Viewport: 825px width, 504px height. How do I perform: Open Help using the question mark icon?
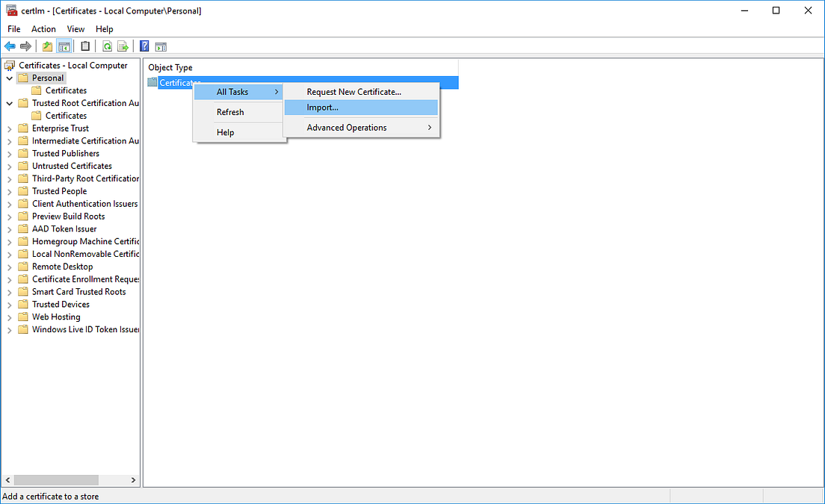click(x=143, y=46)
